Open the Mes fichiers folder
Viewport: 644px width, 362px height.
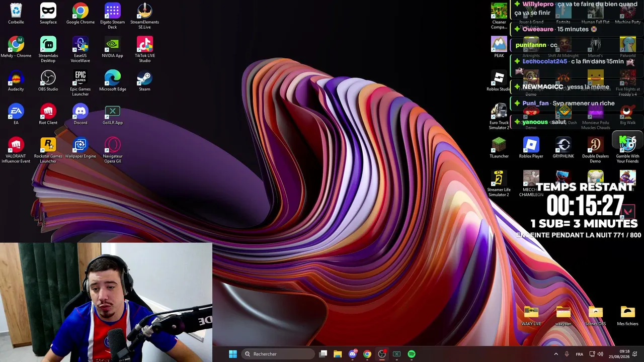pos(628,316)
